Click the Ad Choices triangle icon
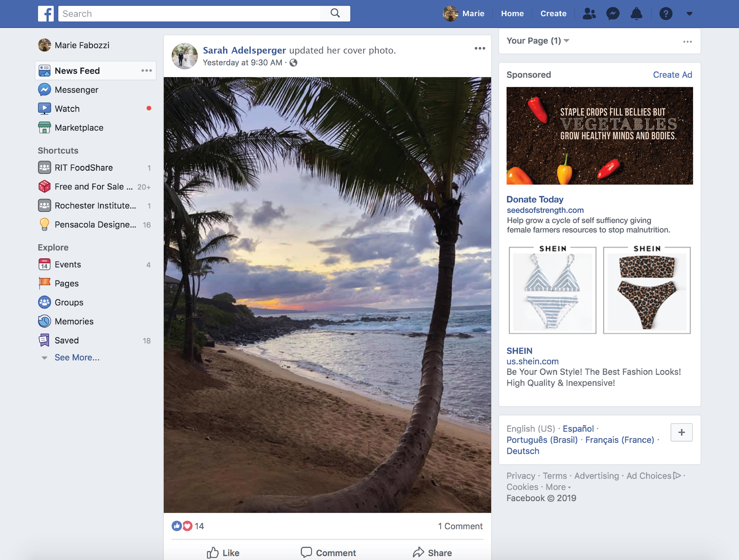 point(677,476)
